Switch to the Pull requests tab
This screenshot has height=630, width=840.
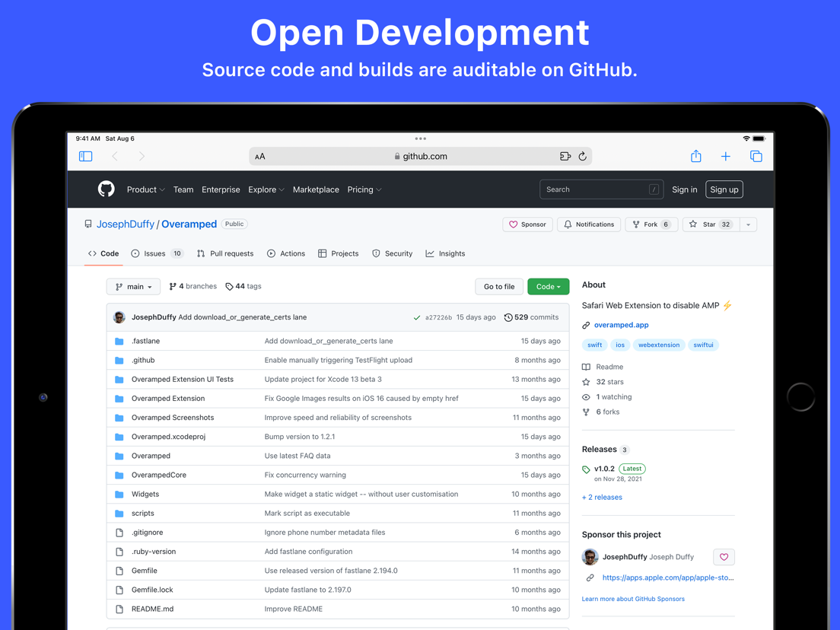225,253
